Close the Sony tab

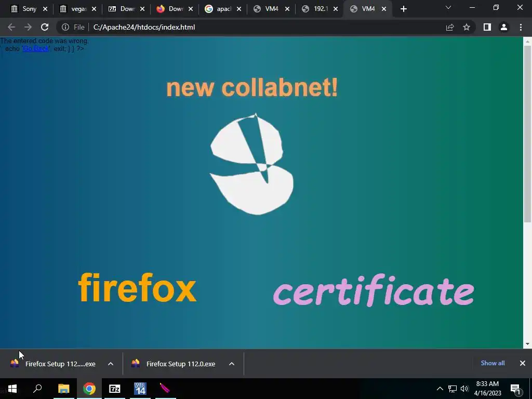(x=45, y=9)
